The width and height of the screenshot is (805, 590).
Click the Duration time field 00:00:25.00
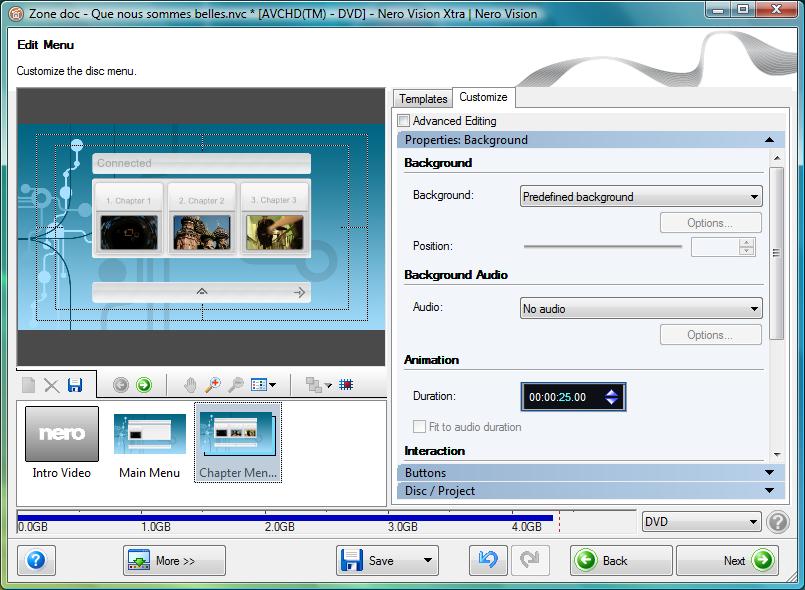point(558,397)
